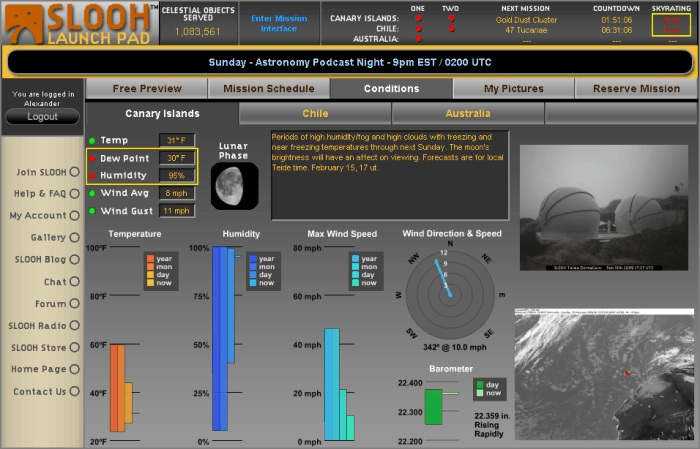The image size is (700, 449).
Task: Open the observatory dome webcam image
Action: click(x=604, y=208)
